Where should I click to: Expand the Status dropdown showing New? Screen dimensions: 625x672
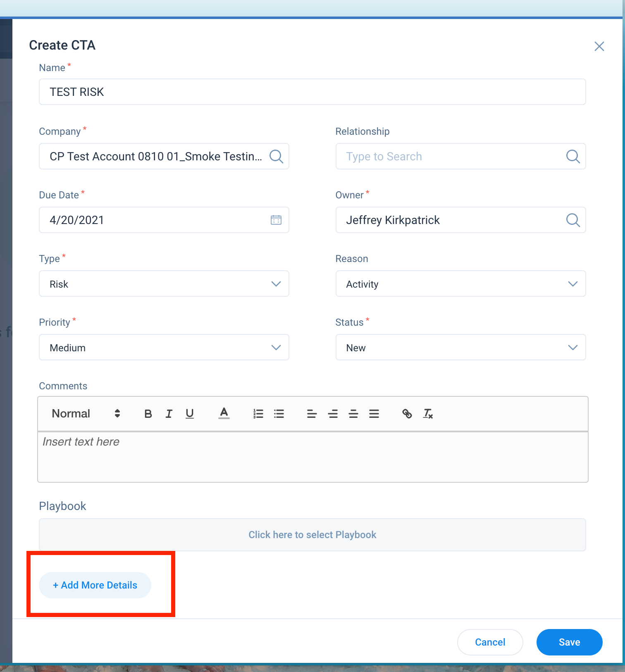[460, 347]
